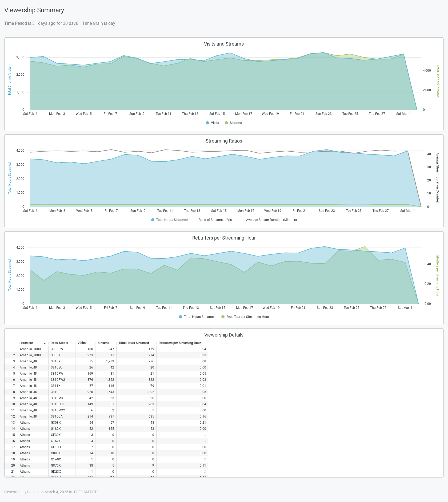Click the 920 visits value
Viewport: 448px width, 502px height.
point(90,392)
